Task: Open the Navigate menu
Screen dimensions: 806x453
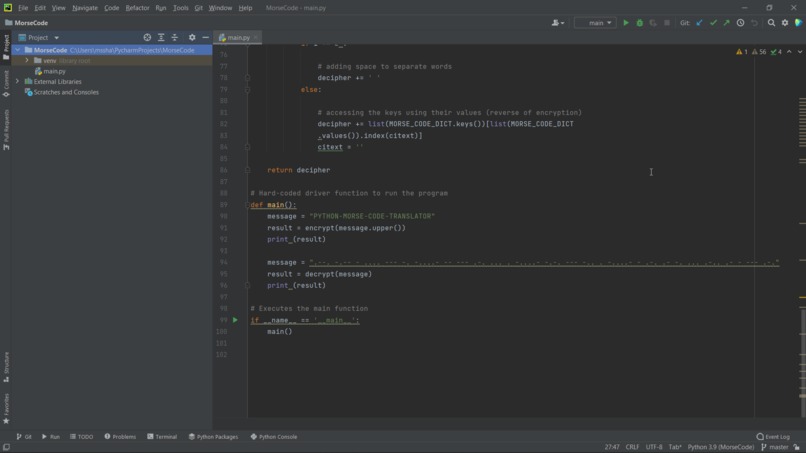Action: pos(85,8)
